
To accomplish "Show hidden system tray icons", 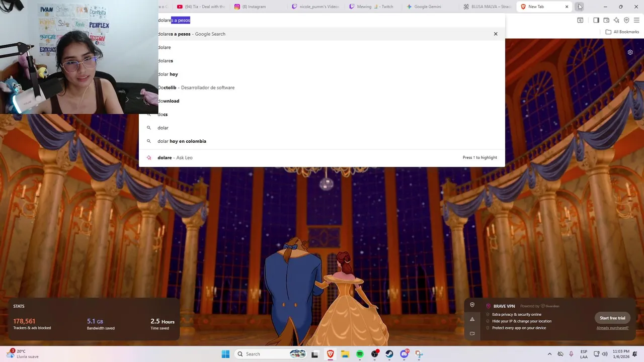I will click(549, 354).
